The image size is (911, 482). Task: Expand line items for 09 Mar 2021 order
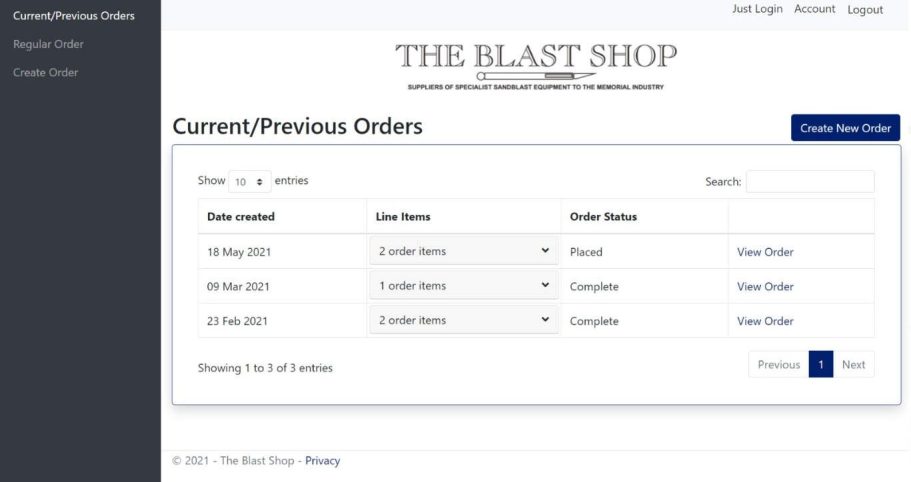coord(463,286)
